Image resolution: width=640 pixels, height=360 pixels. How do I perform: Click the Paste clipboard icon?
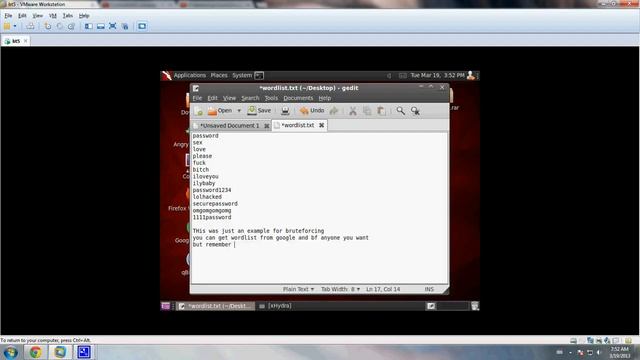point(381,111)
